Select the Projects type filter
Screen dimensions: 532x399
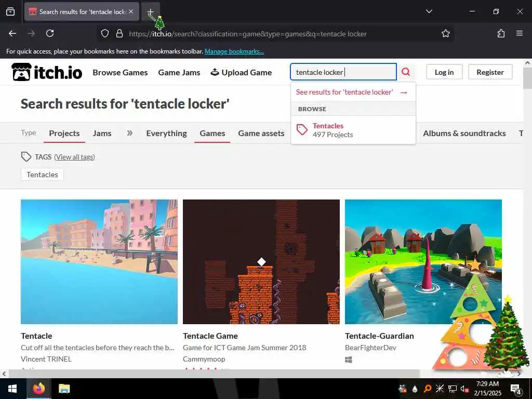tap(64, 134)
